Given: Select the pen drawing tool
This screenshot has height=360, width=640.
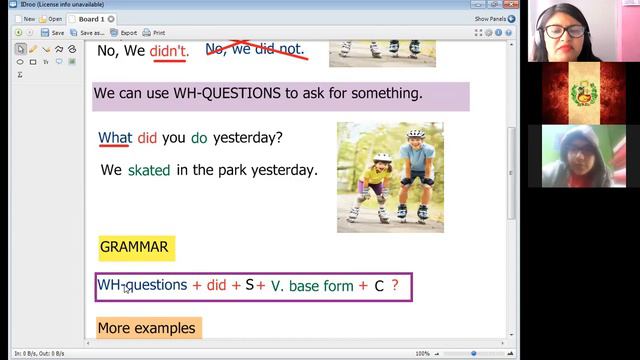Looking at the screenshot, I should [x=33, y=49].
